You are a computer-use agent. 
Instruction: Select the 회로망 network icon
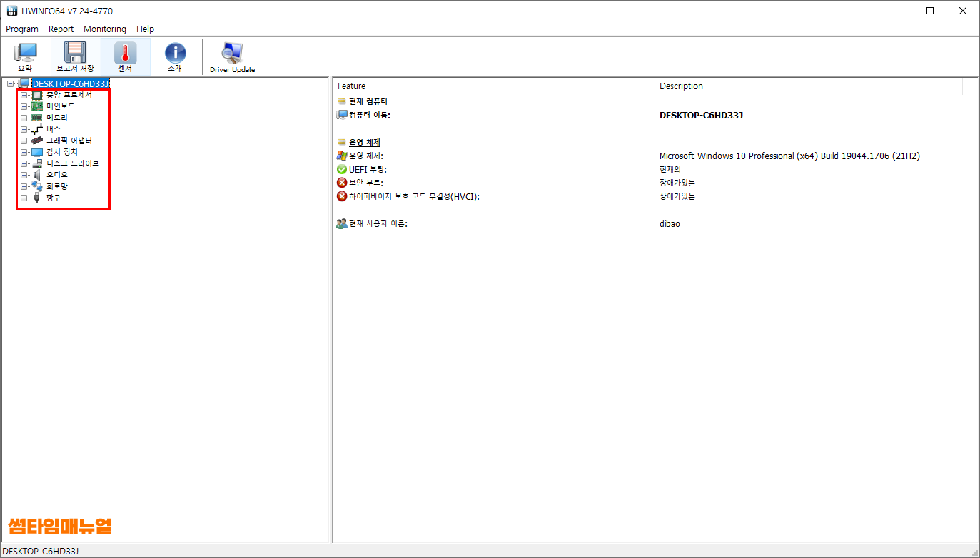click(37, 186)
